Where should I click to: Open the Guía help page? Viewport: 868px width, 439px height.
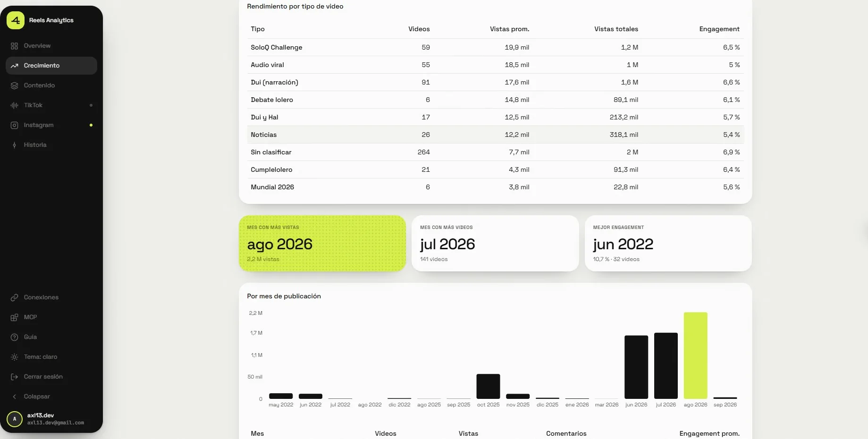tap(51, 337)
